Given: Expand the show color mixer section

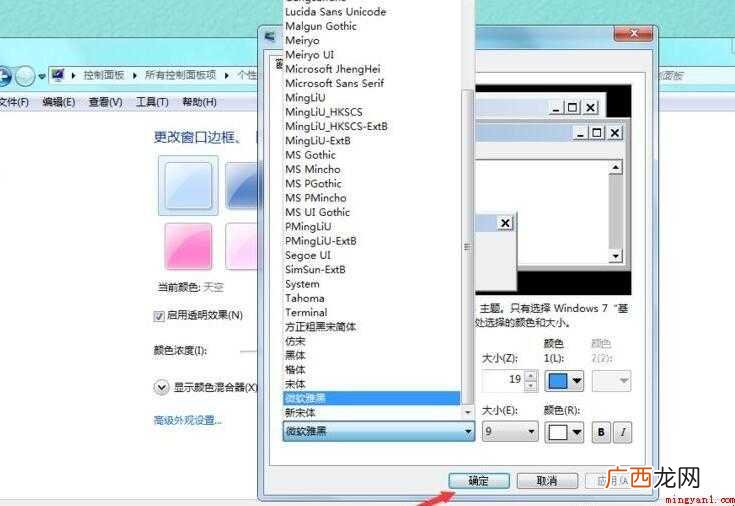Looking at the screenshot, I should (161, 387).
